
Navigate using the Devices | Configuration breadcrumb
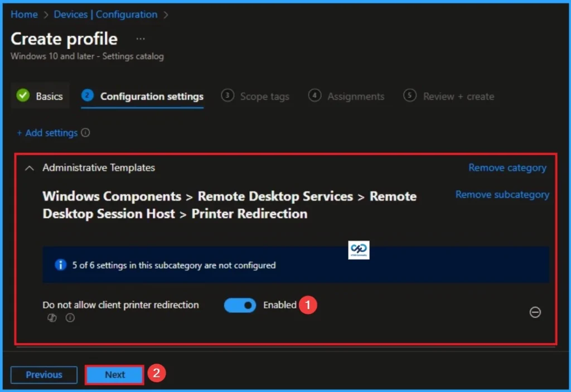(x=106, y=14)
